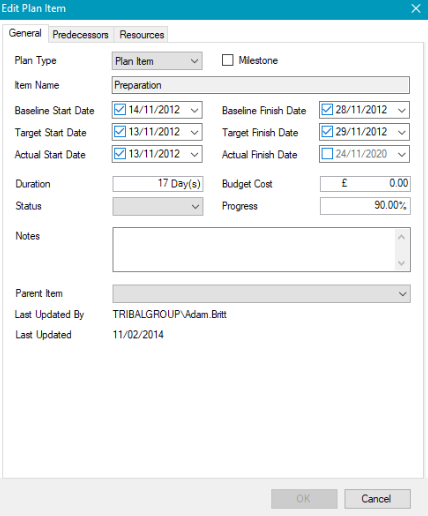Open Baseline Finish Date calendar arrow
Image resolution: width=428 pixels, height=516 pixels.
(x=402, y=110)
